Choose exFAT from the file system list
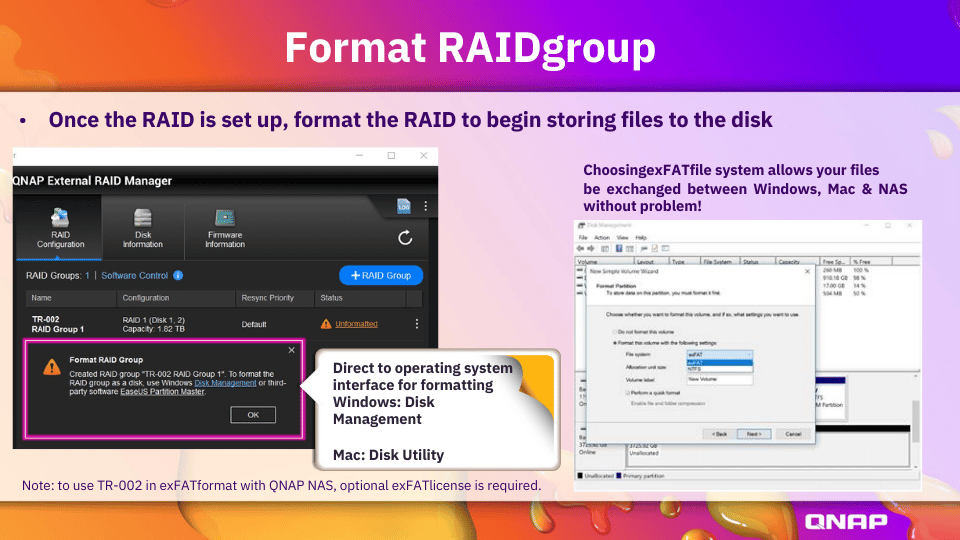The image size is (960, 540). [x=719, y=362]
